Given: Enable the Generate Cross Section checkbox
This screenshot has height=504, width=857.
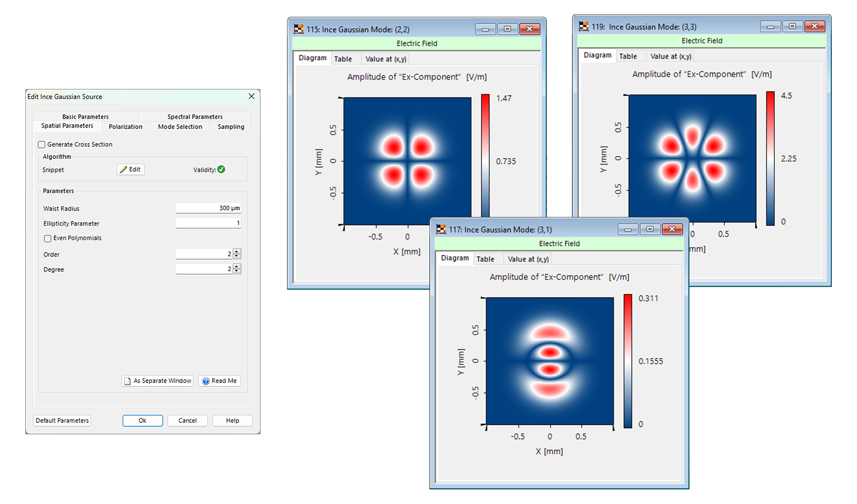Looking at the screenshot, I should [41, 144].
